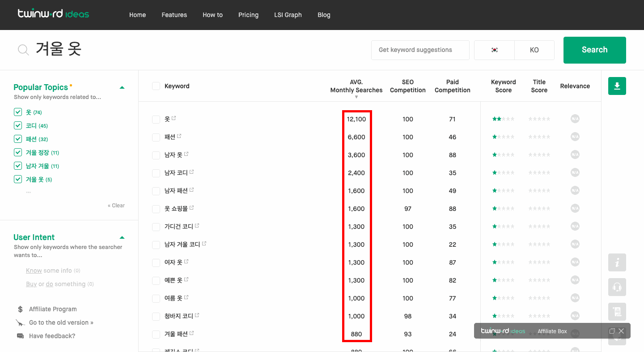Open support via the headset icon

(x=617, y=287)
